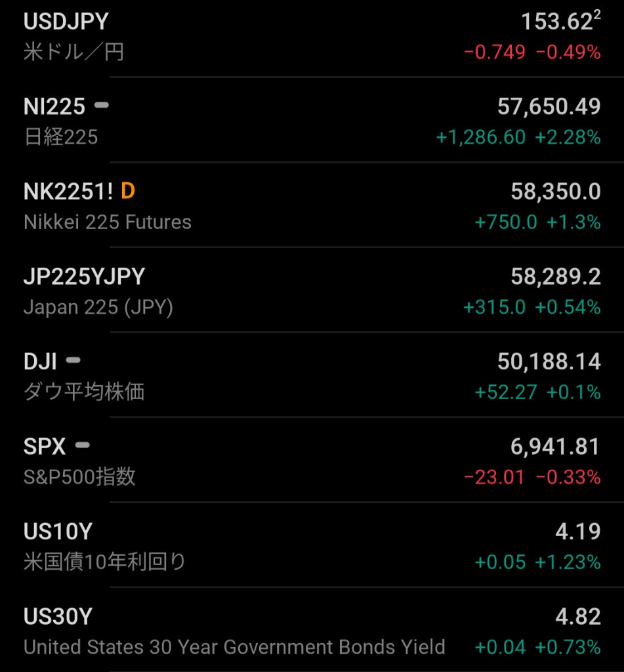624x672 pixels.
Task: Tap the market status dash beside DJI
Action: [73, 360]
